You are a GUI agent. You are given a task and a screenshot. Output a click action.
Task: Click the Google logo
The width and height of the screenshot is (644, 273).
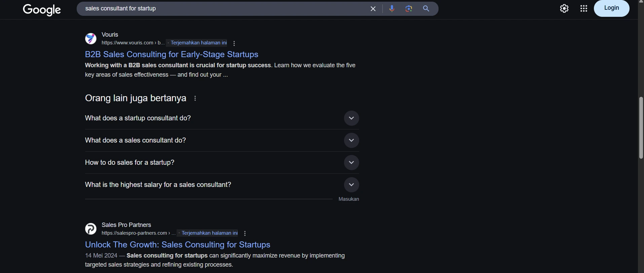[42, 10]
